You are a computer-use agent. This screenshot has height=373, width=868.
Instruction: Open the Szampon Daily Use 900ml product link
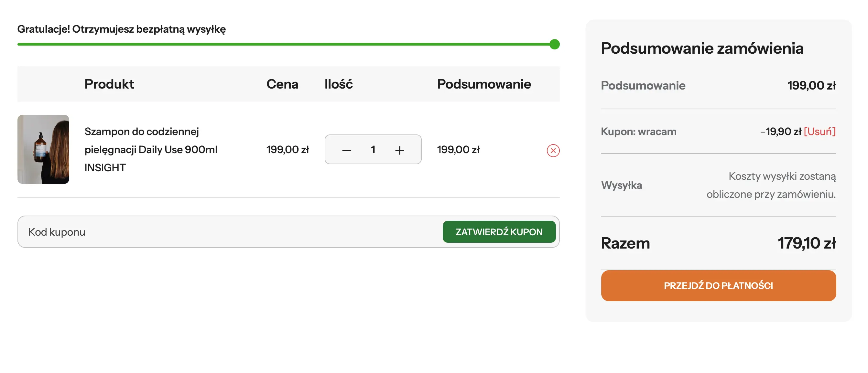coord(151,149)
